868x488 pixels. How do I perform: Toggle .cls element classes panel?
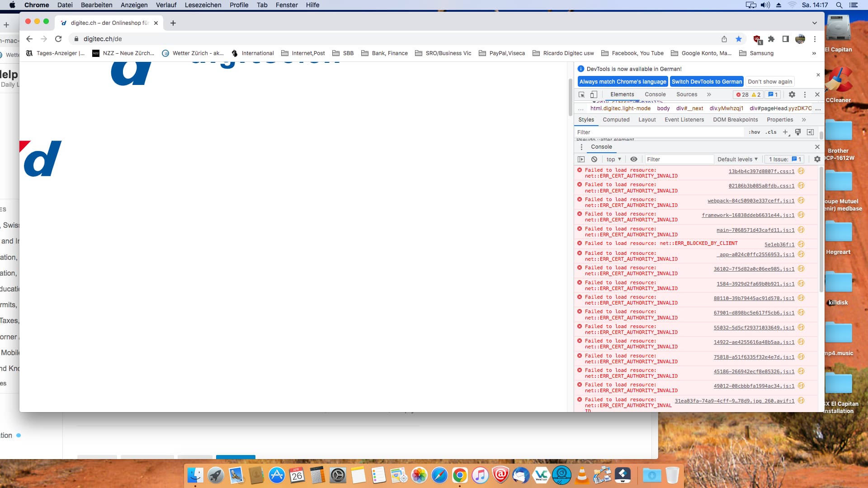click(771, 132)
